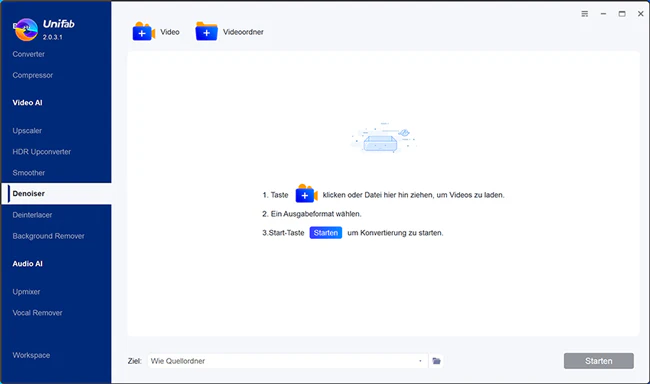The height and width of the screenshot is (384, 650).
Task: Open HDR Upconverter in sidebar
Action: tap(41, 152)
